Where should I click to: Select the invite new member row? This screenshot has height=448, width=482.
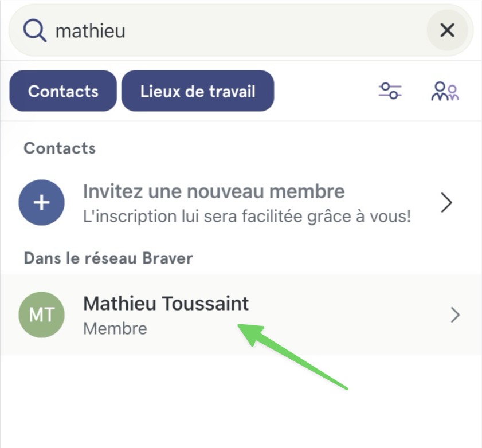[x=241, y=202]
